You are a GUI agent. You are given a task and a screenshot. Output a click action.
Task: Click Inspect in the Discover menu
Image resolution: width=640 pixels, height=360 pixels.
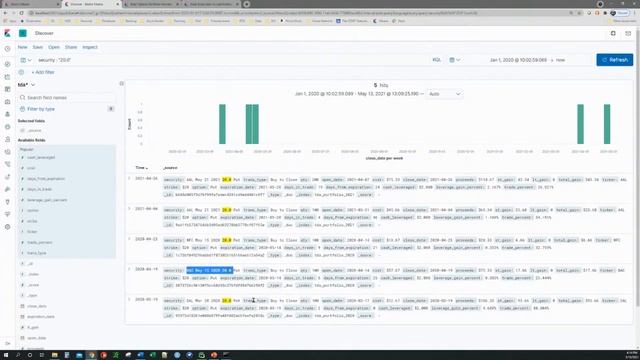pyautogui.click(x=90, y=47)
